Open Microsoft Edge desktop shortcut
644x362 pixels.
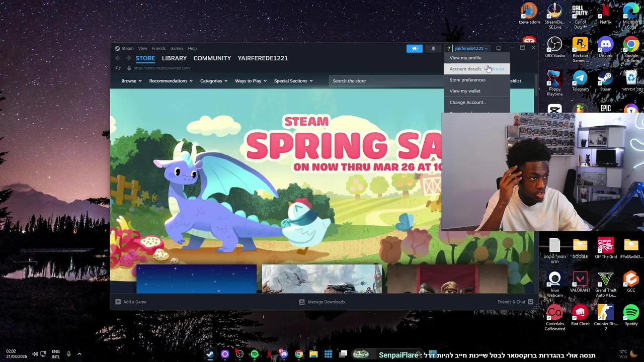pos(631,16)
